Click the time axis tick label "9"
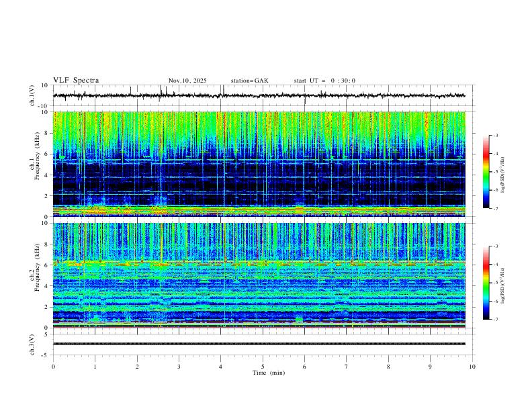 430,367
